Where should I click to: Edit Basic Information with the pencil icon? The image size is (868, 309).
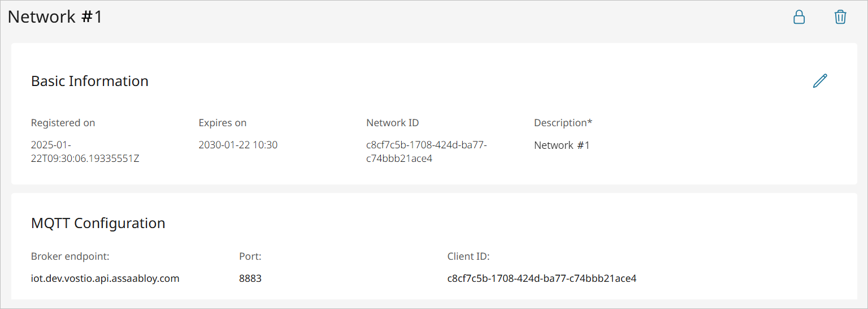coord(819,81)
